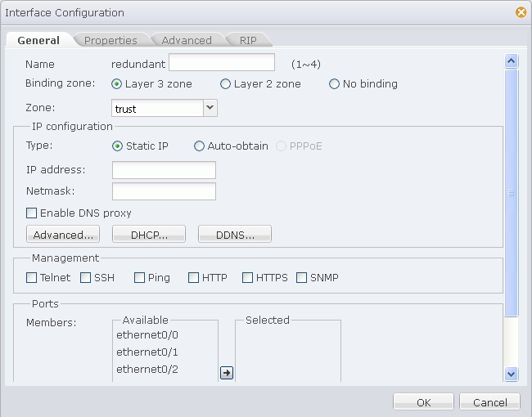
Task: Enable the DNS proxy checkbox
Action: click(32, 213)
